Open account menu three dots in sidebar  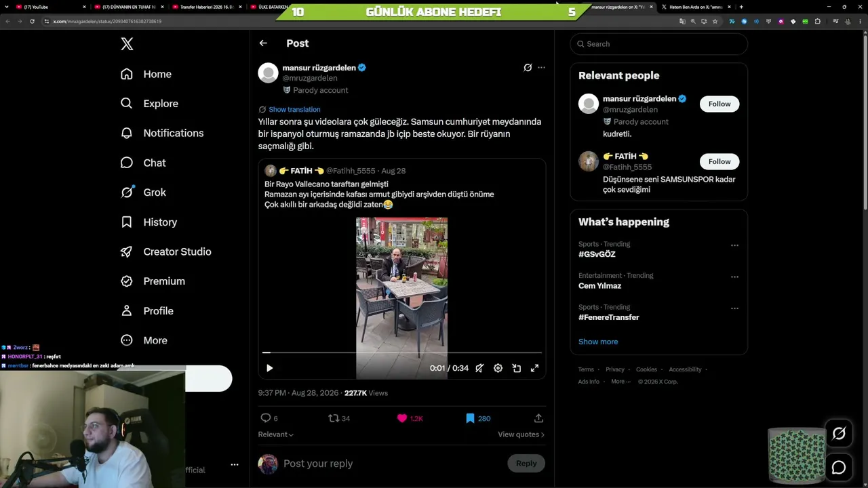[x=235, y=465]
